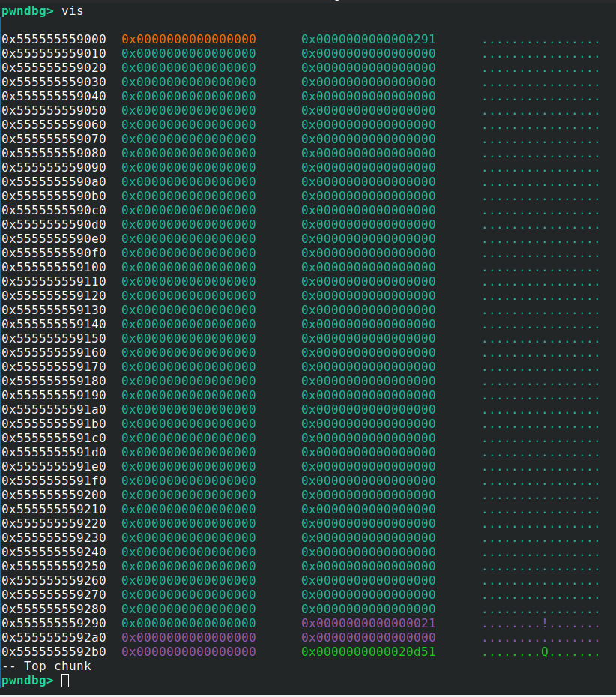Click the address 0x555555559010
This screenshot has width=616, height=697.
coord(54,53)
